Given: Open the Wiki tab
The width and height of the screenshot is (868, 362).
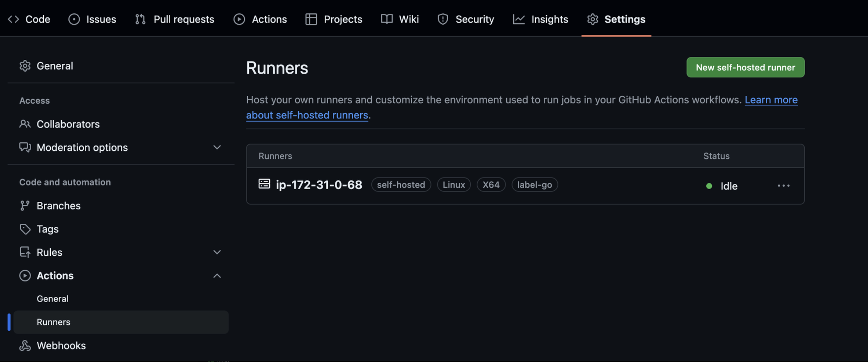Looking at the screenshot, I should click(x=400, y=19).
